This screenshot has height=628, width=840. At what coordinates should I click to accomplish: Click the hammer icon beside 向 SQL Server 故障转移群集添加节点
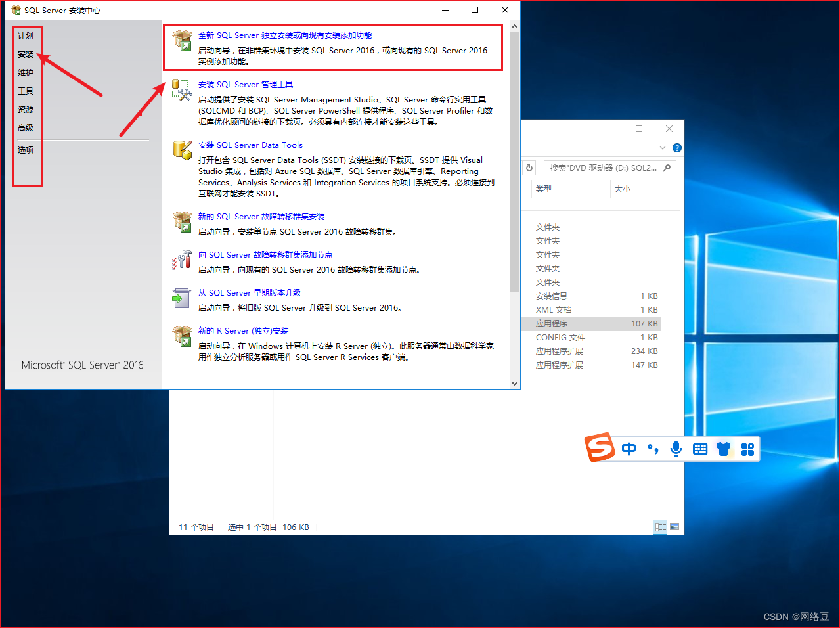pyautogui.click(x=182, y=260)
